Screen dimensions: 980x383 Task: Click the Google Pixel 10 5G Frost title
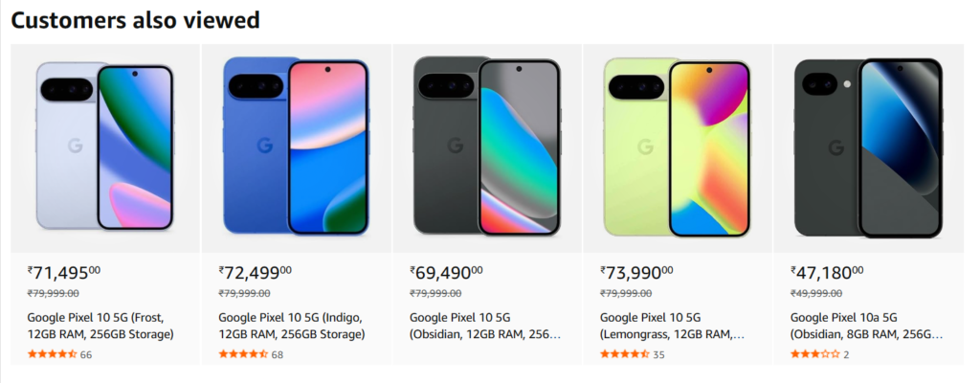(x=100, y=326)
